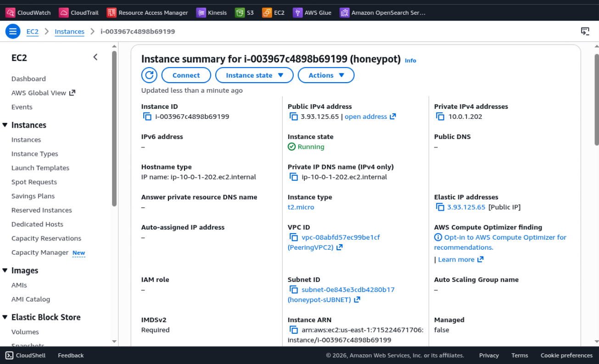Click external link icon next to AWS Global View
599x364 pixels.
coord(72,93)
